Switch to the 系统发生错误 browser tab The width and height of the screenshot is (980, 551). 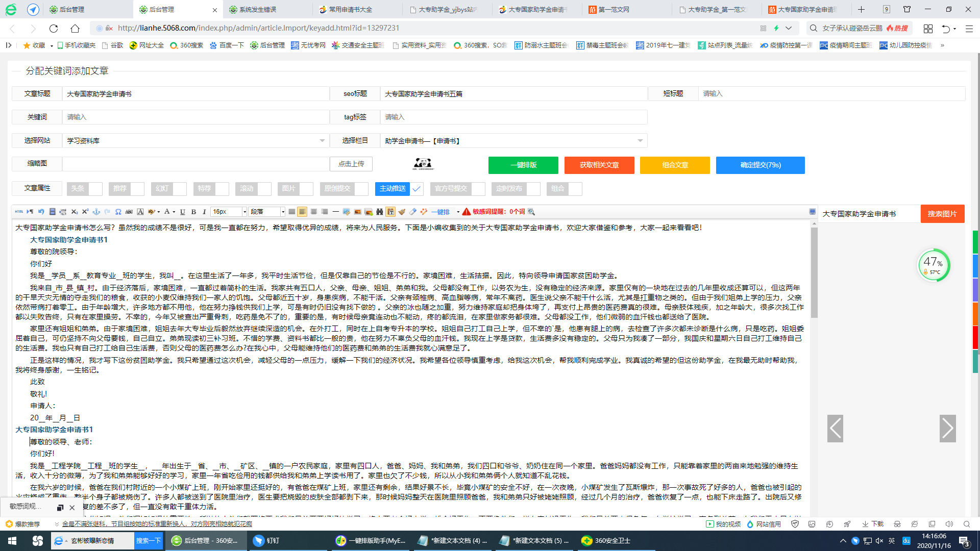(258, 9)
